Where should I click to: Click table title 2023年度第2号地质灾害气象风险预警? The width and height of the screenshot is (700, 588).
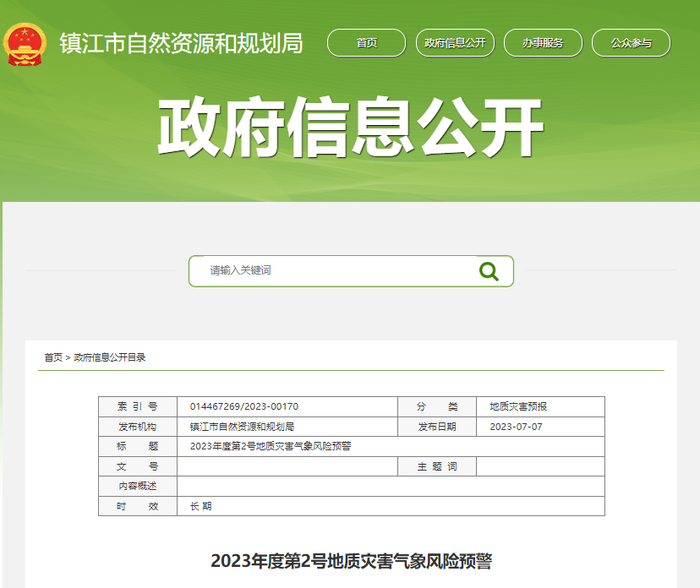pyautogui.click(x=271, y=446)
